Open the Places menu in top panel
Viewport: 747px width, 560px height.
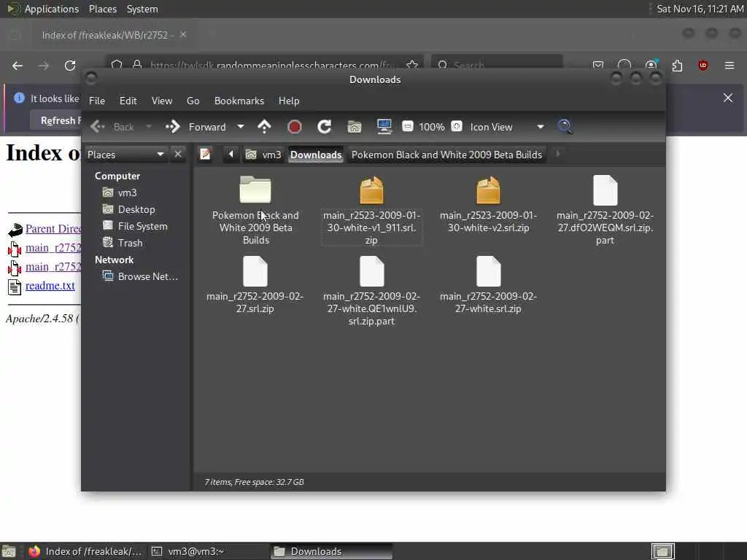click(x=102, y=9)
